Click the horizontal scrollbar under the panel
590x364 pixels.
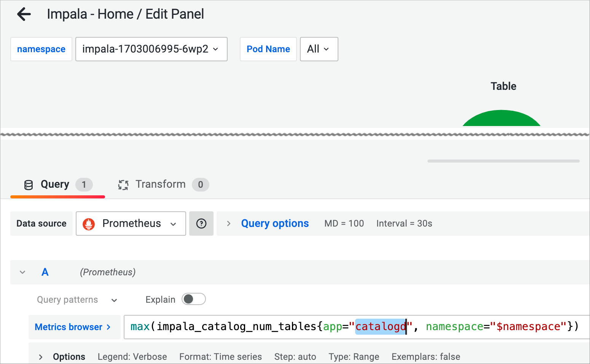pos(503,161)
